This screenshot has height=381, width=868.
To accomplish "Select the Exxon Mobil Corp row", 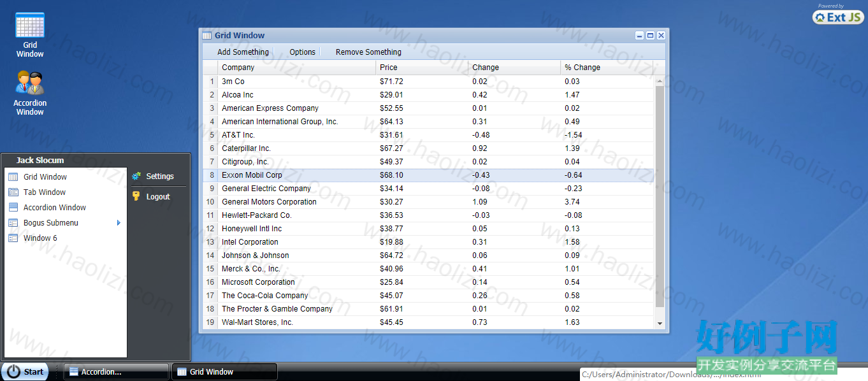I will pos(428,175).
